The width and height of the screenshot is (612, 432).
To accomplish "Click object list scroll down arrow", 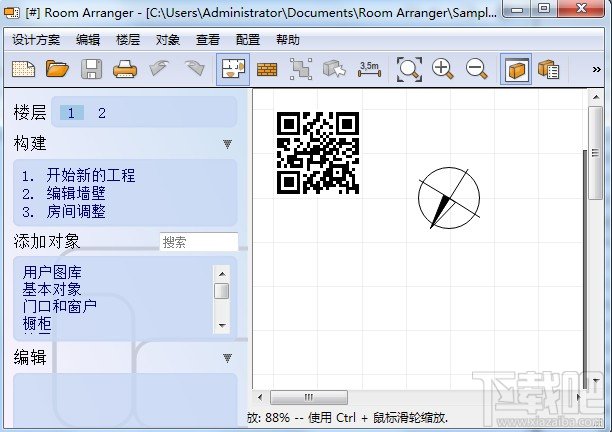I will click(x=222, y=325).
